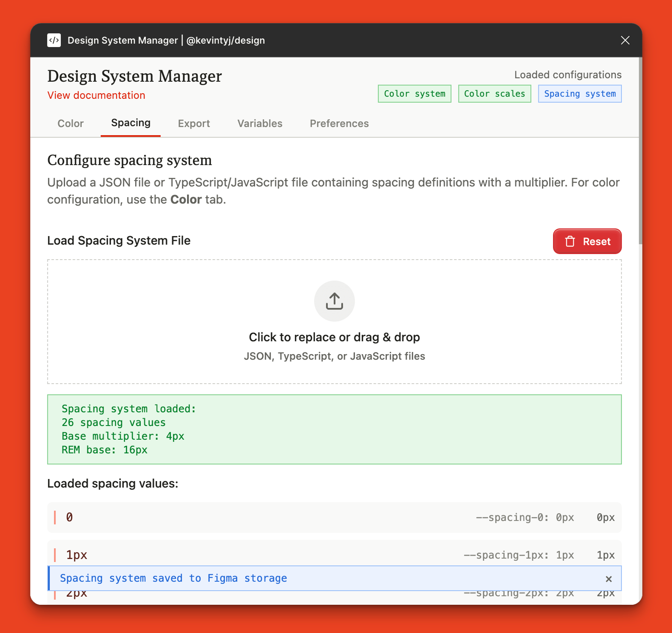Open the Export tab
Screen dimensions: 672x633
[194, 124]
